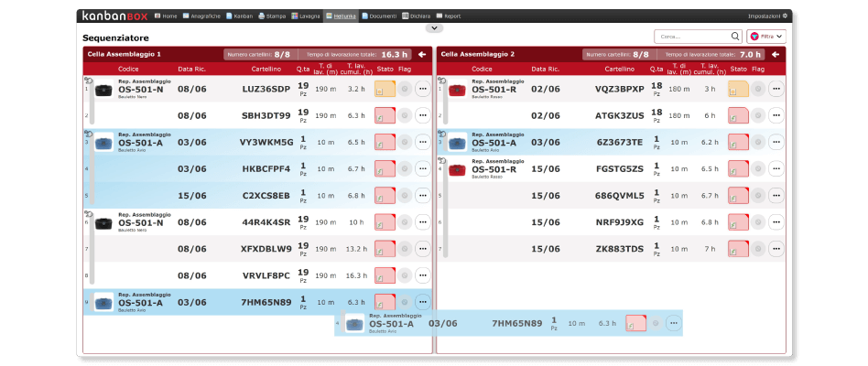Open the three-dots menu for row HKBCFPF4

422,168
